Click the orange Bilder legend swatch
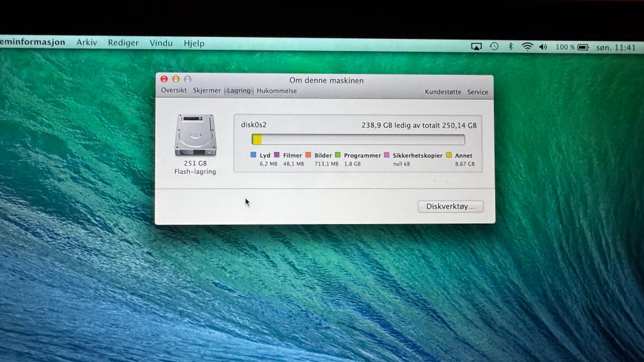This screenshot has width=644, height=362. pos(308,155)
